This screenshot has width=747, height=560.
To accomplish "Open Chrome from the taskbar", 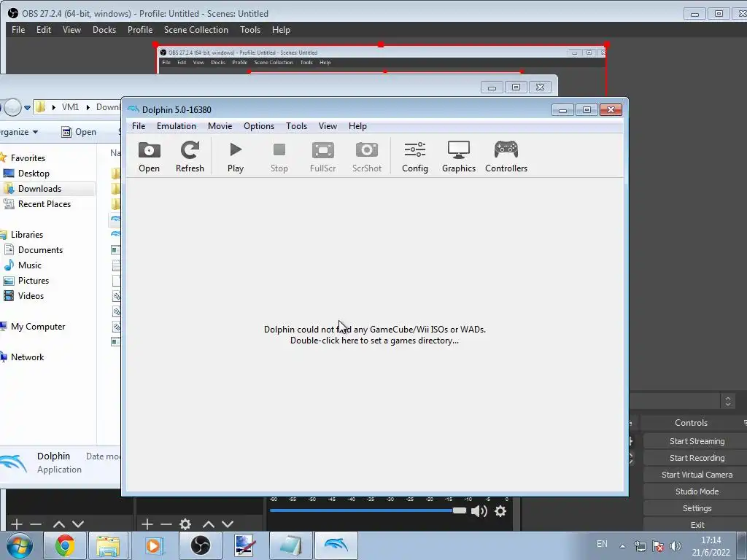I will click(64, 545).
